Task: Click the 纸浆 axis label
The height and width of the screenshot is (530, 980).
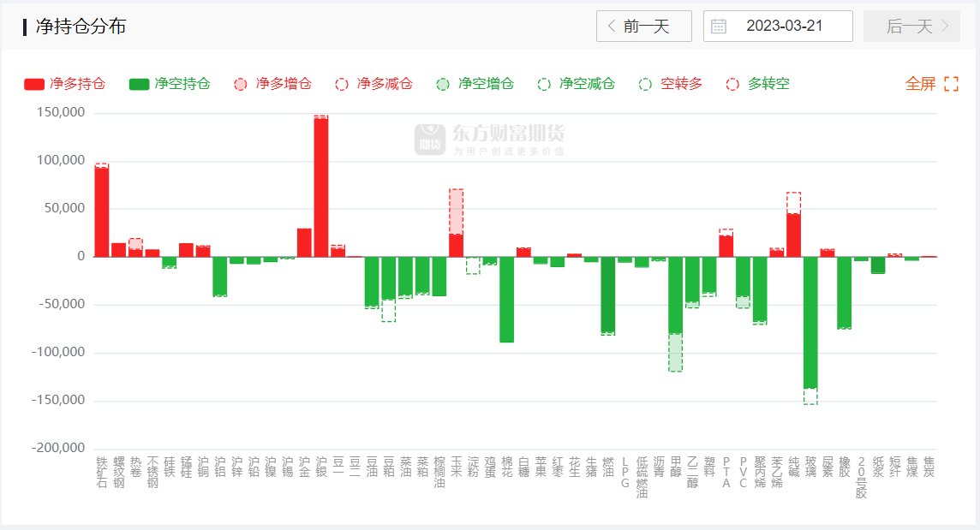Action: 877,467
